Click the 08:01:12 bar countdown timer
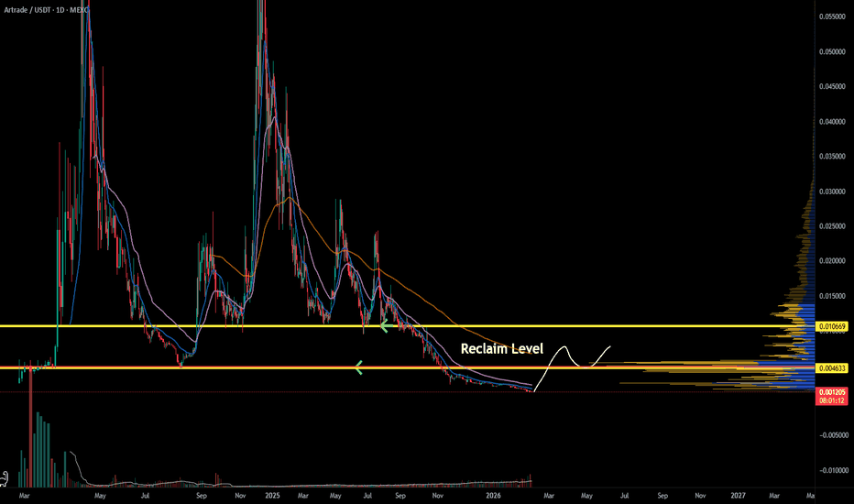 (832, 400)
